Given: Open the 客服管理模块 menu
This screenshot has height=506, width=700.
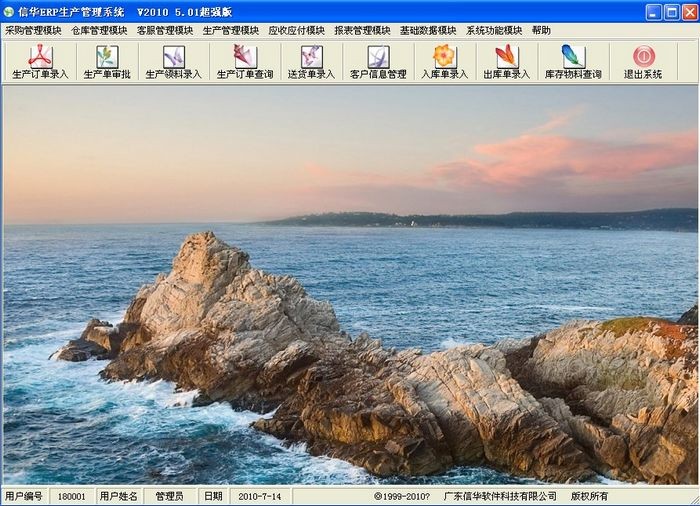Looking at the screenshot, I should click(x=165, y=31).
